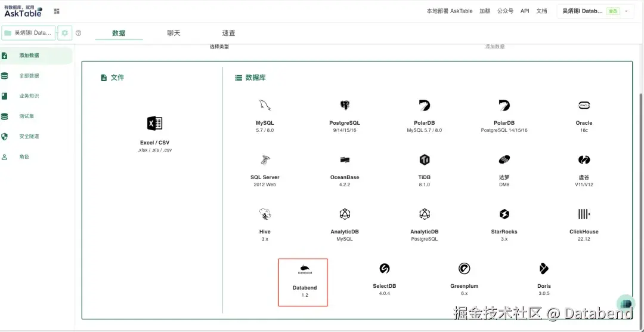
Task: Click the Excel / CSV file icon
Action: (x=155, y=124)
